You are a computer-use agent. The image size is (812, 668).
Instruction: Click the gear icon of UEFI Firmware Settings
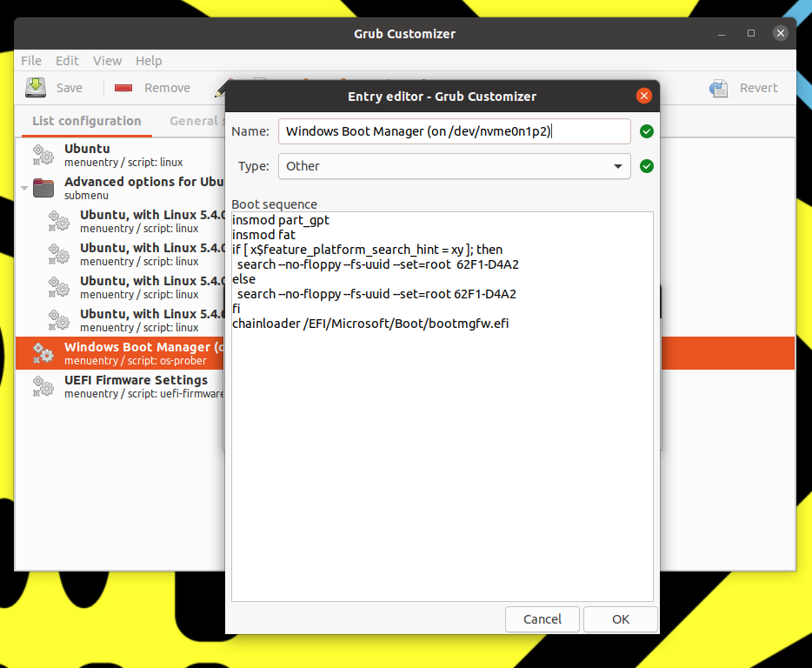[43, 386]
